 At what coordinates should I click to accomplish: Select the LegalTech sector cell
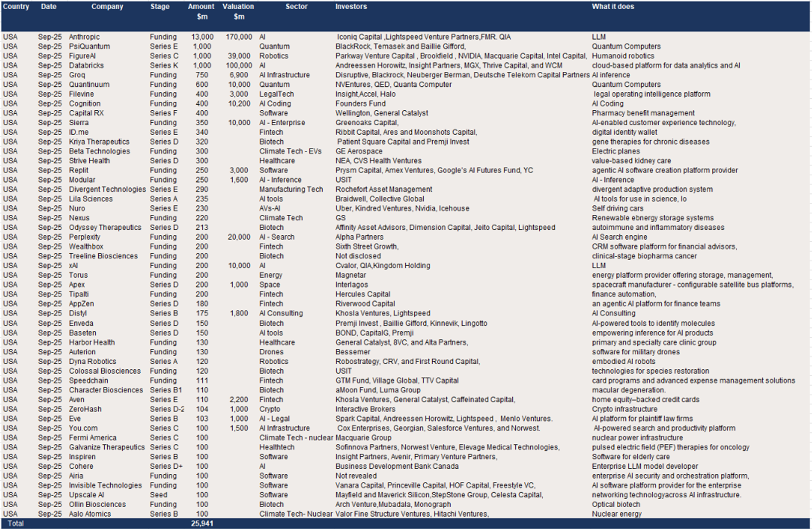(276, 94)
